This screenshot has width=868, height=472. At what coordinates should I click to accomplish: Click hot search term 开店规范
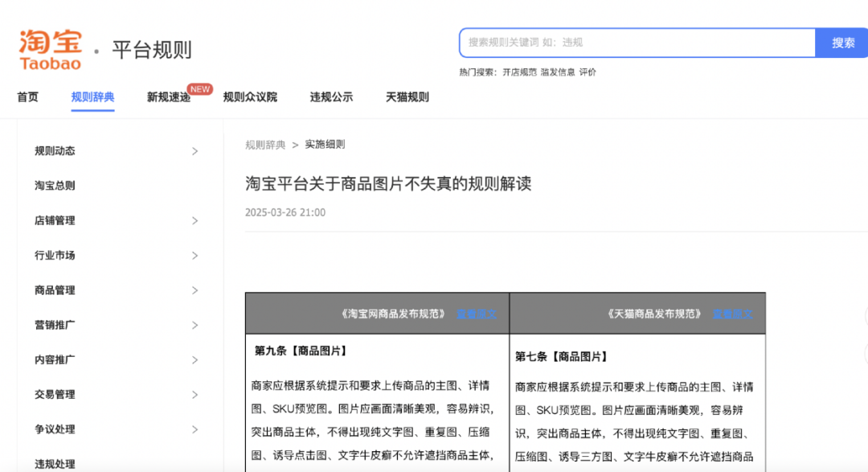point(519,72)
